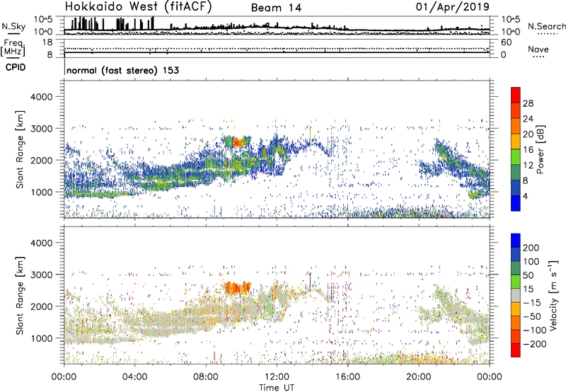This screenshot has height=392, width=566.
Task: Click the '200' tick on velocity colorbar
Action: pos(531,248)
